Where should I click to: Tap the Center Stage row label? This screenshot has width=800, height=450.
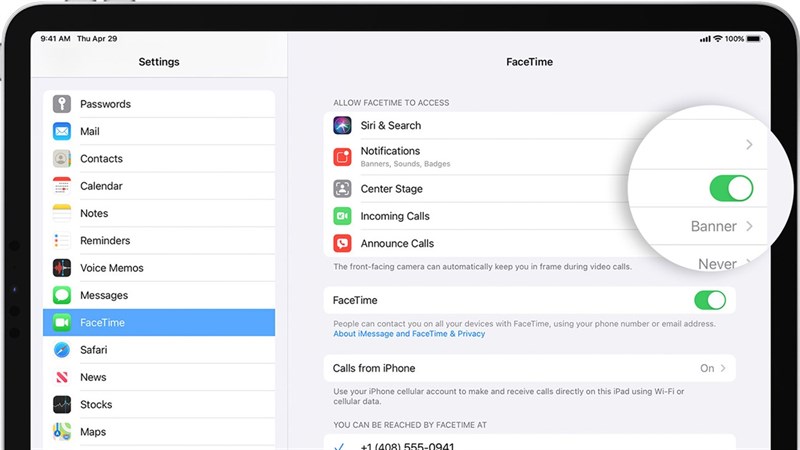click(x=392, y=189)
